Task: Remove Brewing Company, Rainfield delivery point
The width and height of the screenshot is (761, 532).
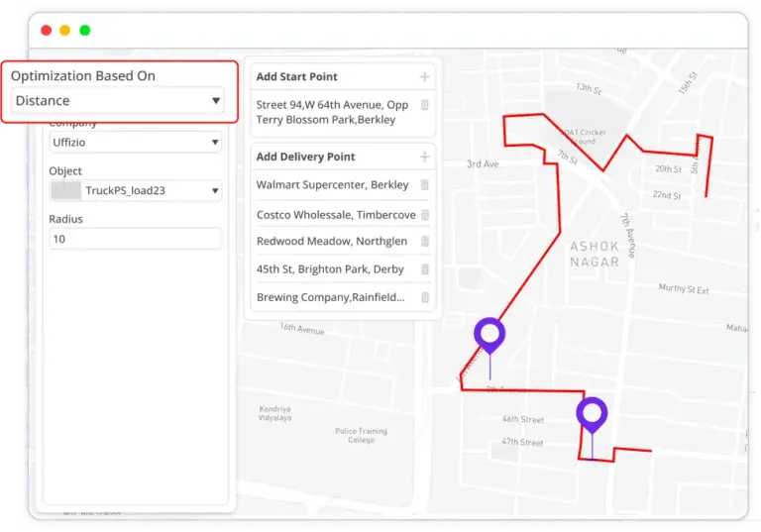Action: (x=424, y=297)
